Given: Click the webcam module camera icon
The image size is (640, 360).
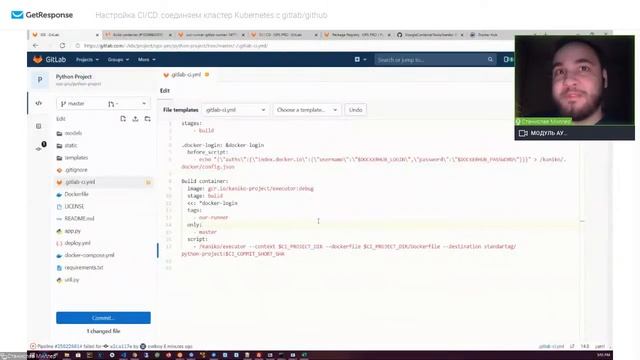Looking at the screenshot, I should (x=523, y=133).
